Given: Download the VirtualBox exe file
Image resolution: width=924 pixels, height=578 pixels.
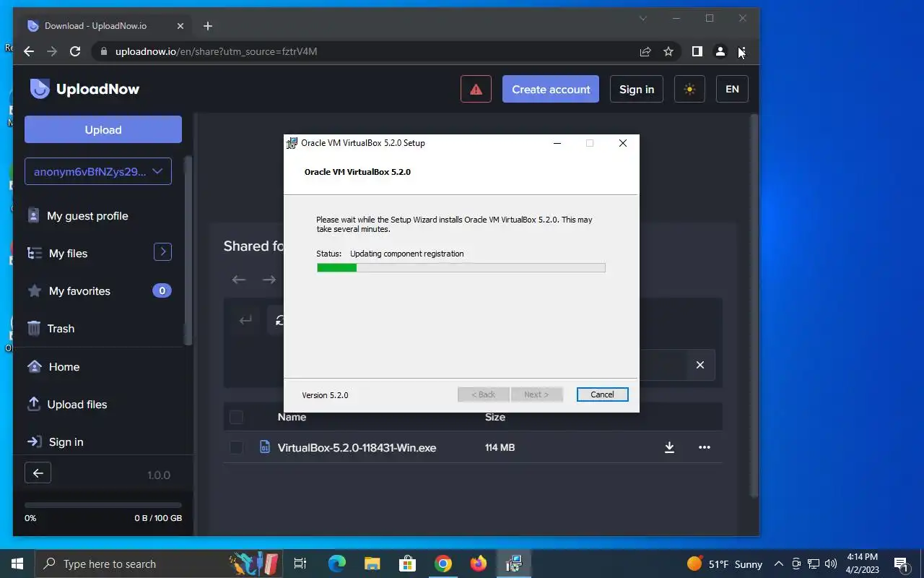Looking at the screenshot, I should pyautogui.click(x=669, y=448).
